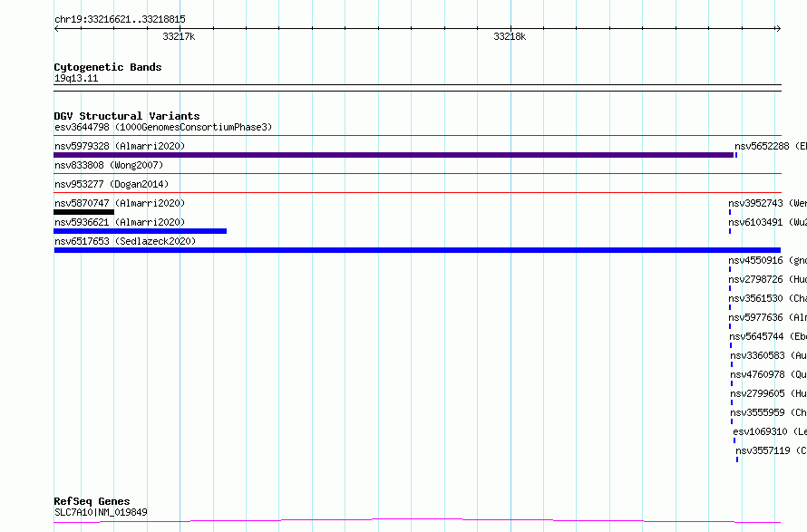Open variant nsv5977636 label
Screen dimensions: 807x532
click(x=767, y=317)
